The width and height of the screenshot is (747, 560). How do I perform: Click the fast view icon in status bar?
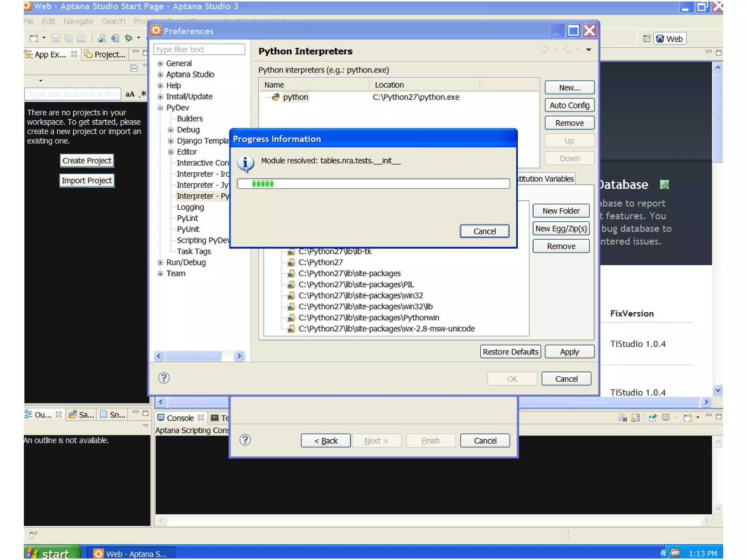tap(33, 535)
